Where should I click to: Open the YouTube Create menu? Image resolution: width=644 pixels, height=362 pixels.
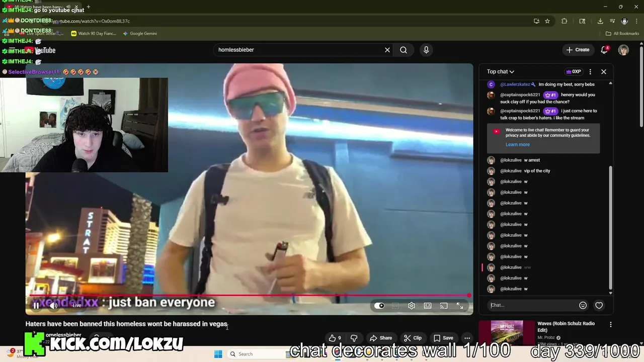point(578,50)
